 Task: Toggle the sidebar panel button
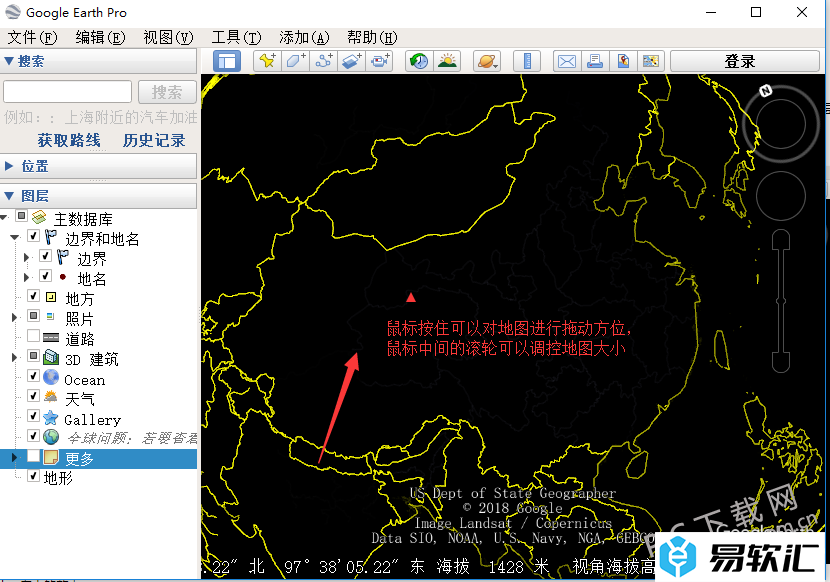[227, 61]
